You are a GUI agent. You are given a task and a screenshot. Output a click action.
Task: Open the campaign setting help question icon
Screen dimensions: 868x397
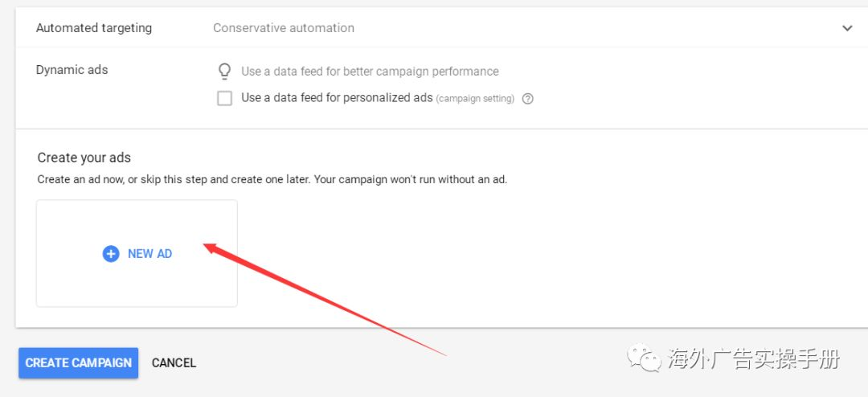(528, 99)
